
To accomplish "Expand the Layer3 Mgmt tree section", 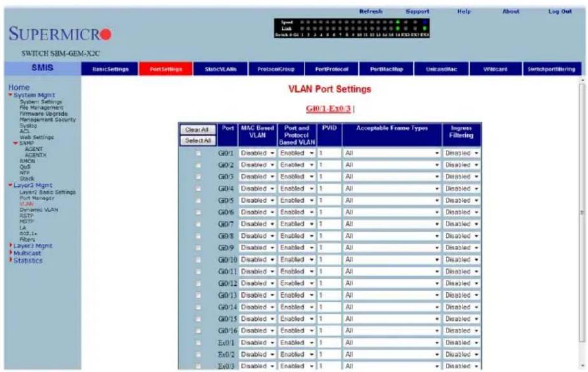I will pyautogui.click(x=11, y=246).
